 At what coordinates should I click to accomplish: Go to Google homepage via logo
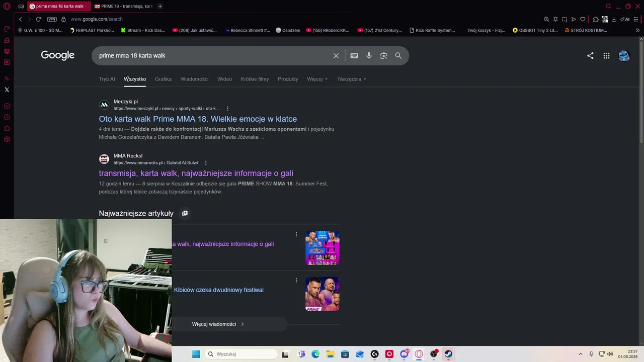tap(58, 55)
